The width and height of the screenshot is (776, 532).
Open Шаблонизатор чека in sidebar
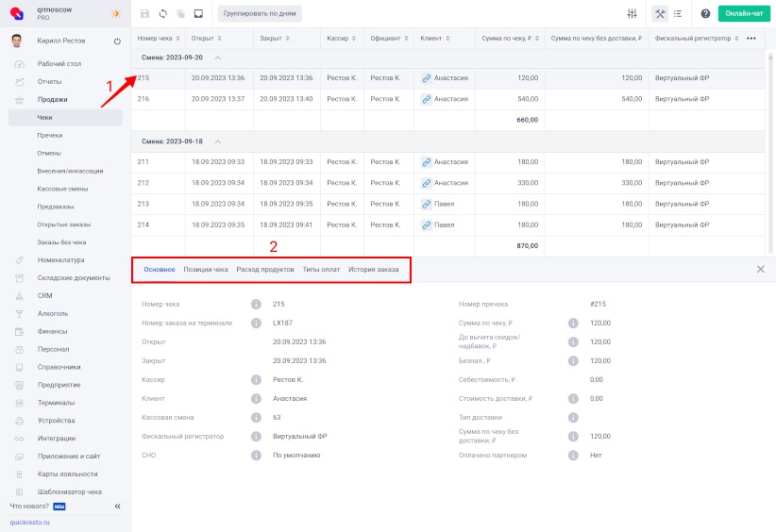tap(69, 492)
